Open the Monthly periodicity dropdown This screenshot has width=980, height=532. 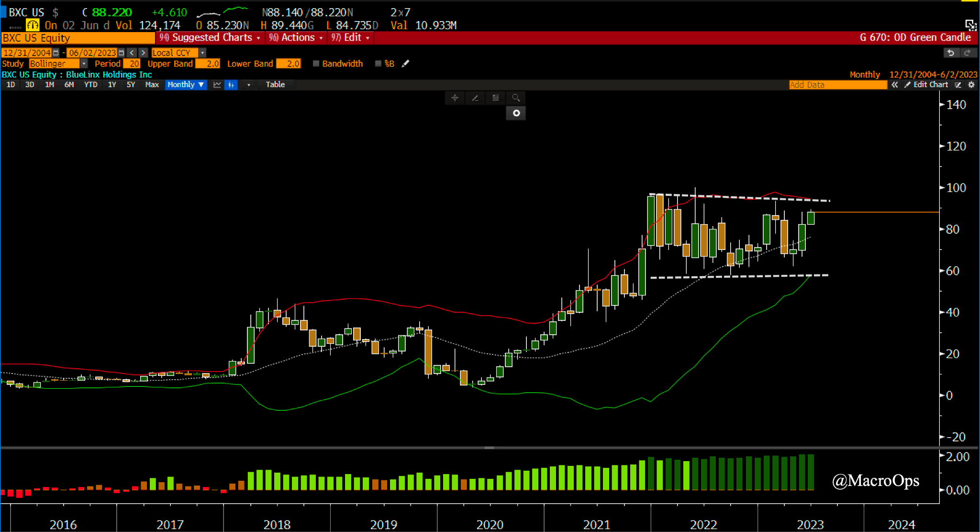[x=186, y=85]
